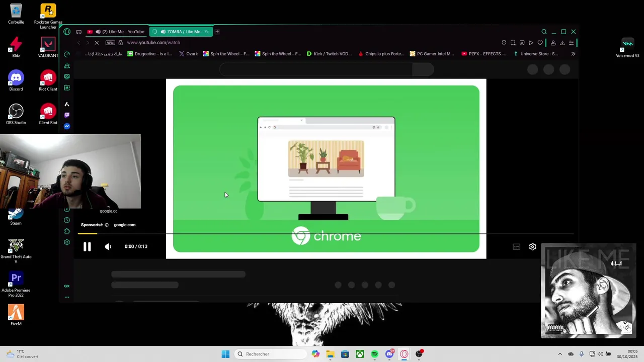
Task: Open the Ozark bookmark
Action: pyautogui.click(x=189, y=54)
